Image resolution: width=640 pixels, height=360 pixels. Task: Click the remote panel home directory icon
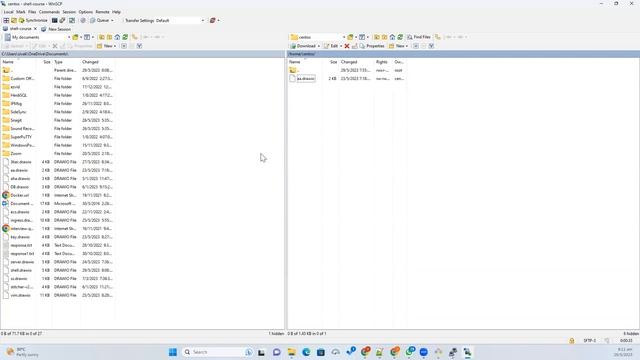392,37
